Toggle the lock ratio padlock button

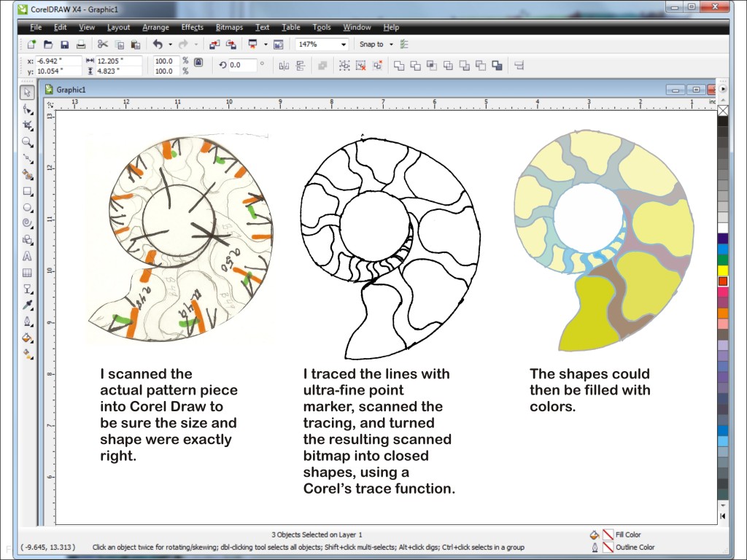pos(198,65)
